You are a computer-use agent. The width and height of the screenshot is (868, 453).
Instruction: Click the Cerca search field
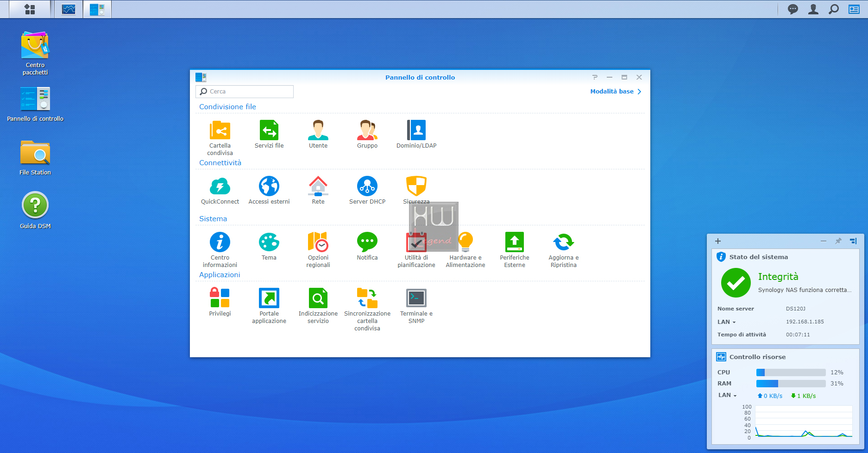(x=245, y=92)
